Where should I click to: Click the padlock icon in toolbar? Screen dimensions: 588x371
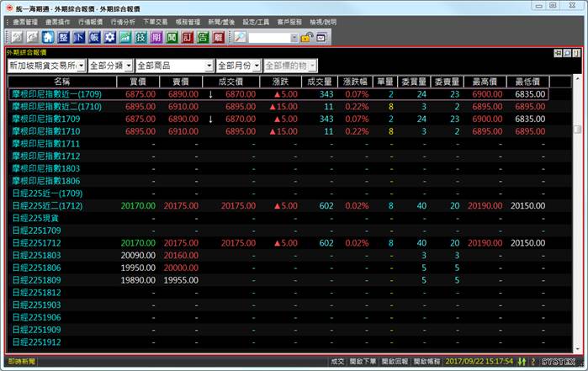click(x=306, y=38)
